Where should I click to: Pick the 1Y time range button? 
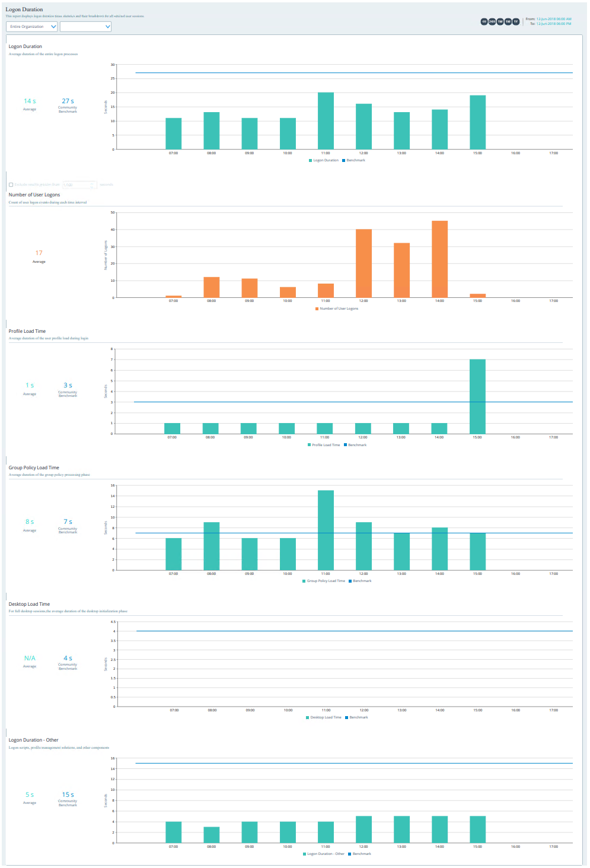[x=516, y=21]
